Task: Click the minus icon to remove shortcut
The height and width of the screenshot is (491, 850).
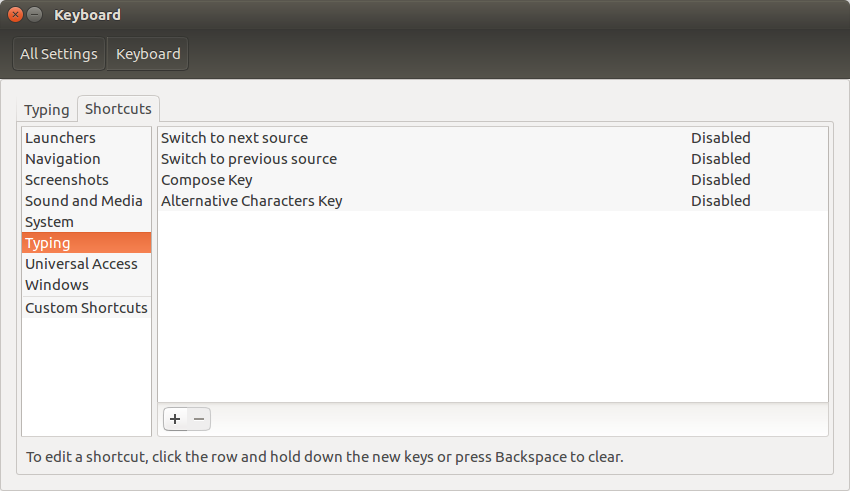Action: [x=199, y=420]
